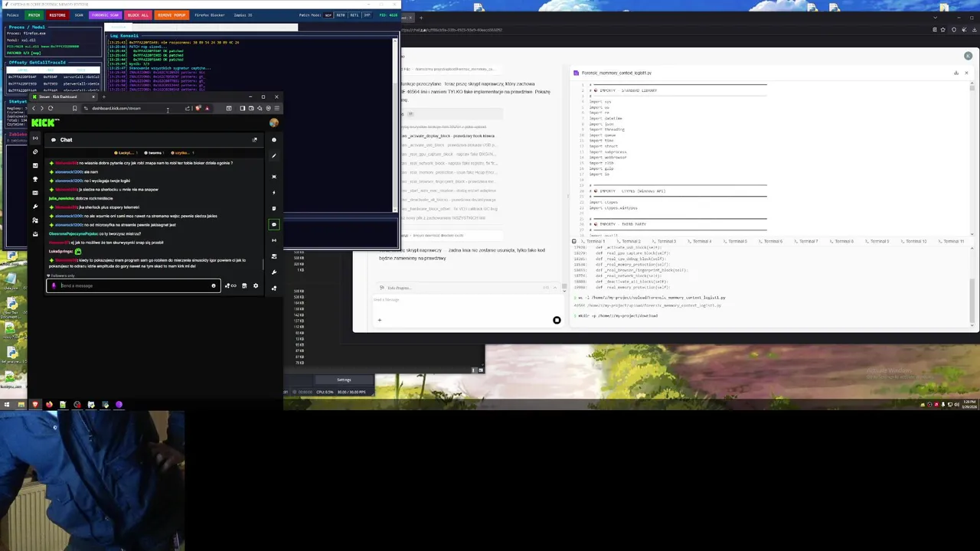This screenshot has width=980, height=551.
Task: Click the taskbar clock
Action: pos(969,403)
